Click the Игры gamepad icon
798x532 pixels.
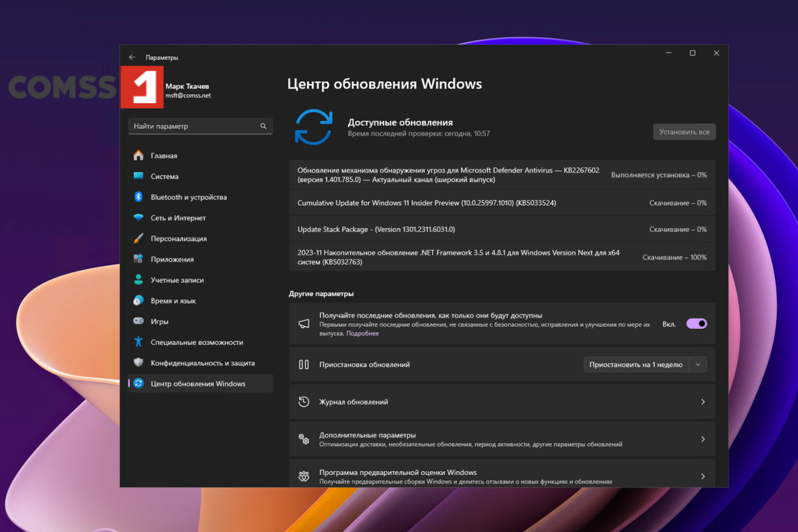point(138,321)
